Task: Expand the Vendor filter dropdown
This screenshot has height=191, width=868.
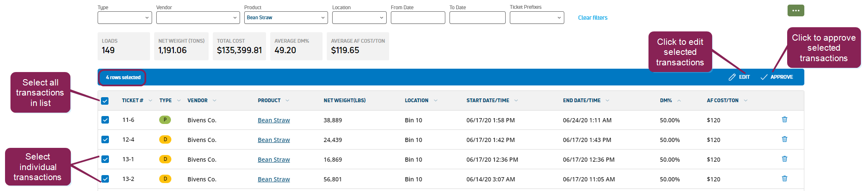Action: pyautogui.click(x=198, y=18)
